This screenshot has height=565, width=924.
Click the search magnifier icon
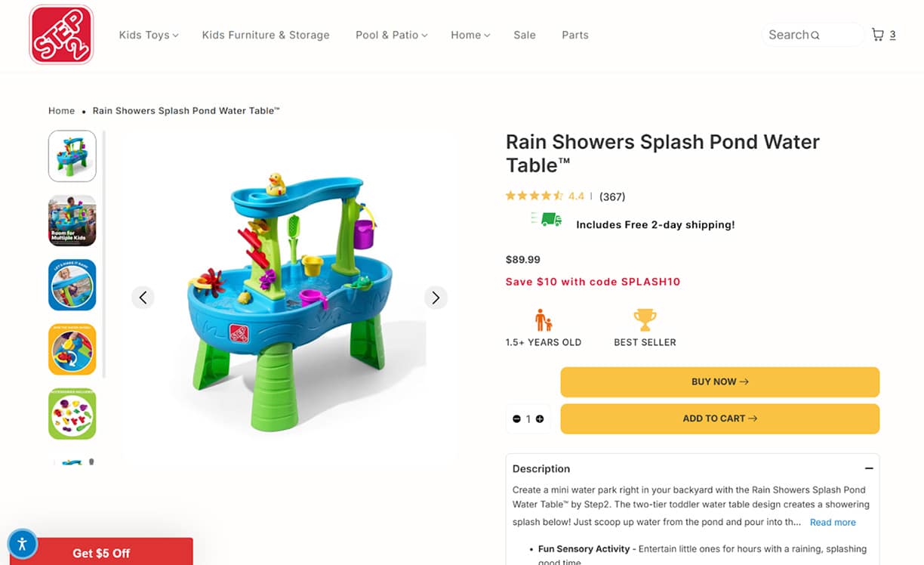[x=815, y=36]
